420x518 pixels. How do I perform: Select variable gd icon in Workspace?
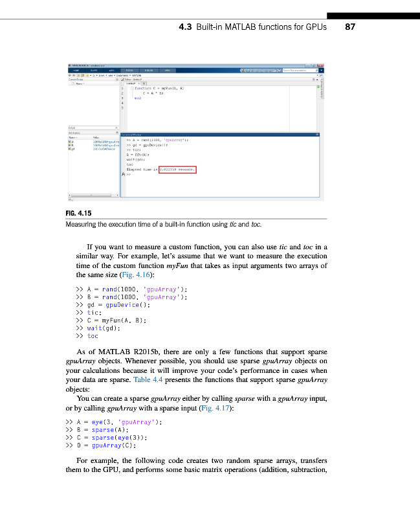70,148
